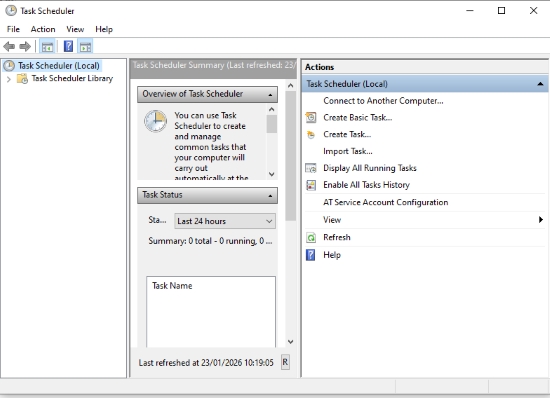Click Create Task... action
The height and width of the screenshot is (398, 550).
click(347, 134)
